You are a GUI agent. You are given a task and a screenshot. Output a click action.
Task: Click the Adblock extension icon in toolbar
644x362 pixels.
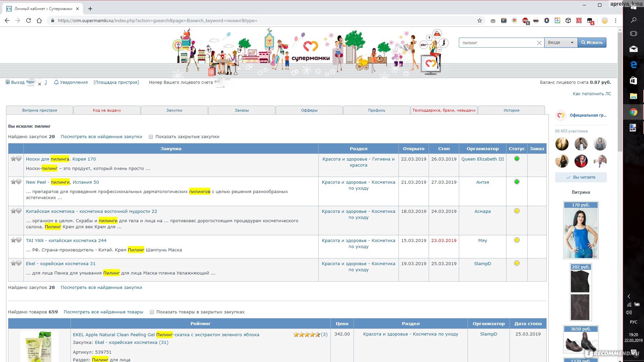[525, 21]
